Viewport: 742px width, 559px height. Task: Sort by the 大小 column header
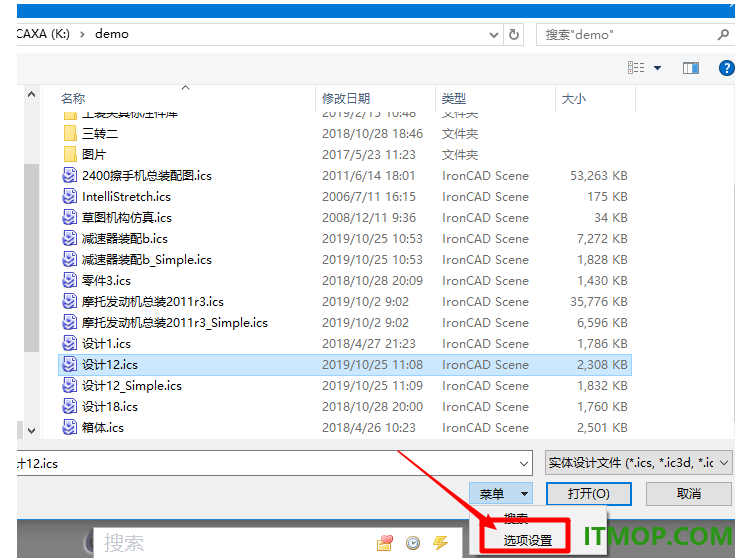(574, 98)
